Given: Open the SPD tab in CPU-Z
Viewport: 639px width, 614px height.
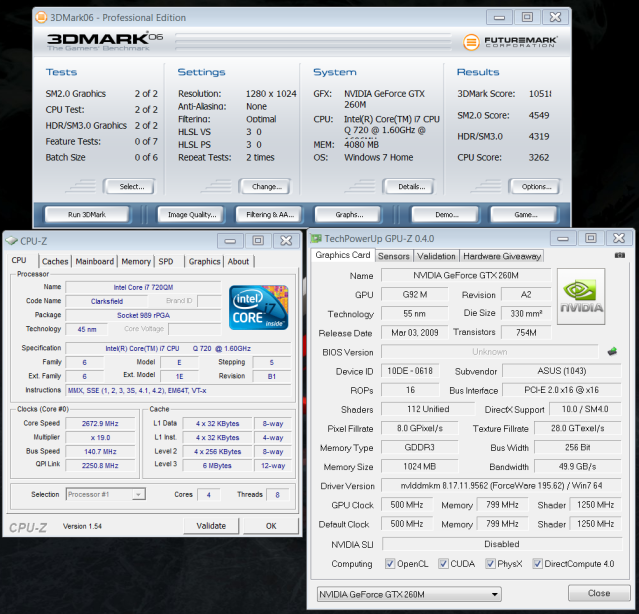Looking at the screenshot, I should click(166, 262).
